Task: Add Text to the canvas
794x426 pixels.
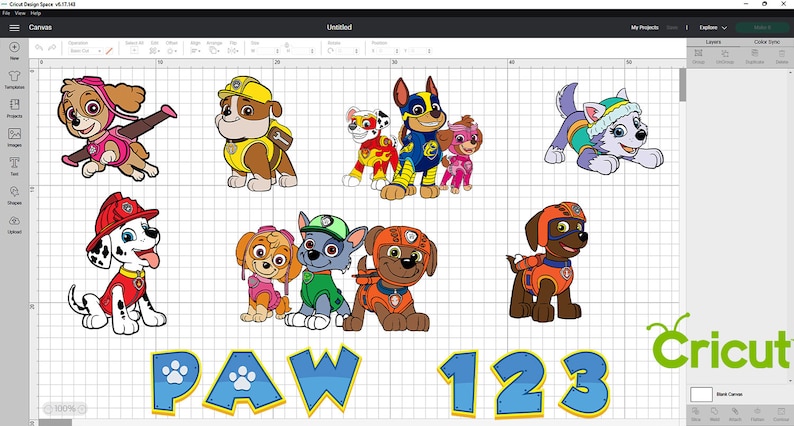Action: (14, 166)
